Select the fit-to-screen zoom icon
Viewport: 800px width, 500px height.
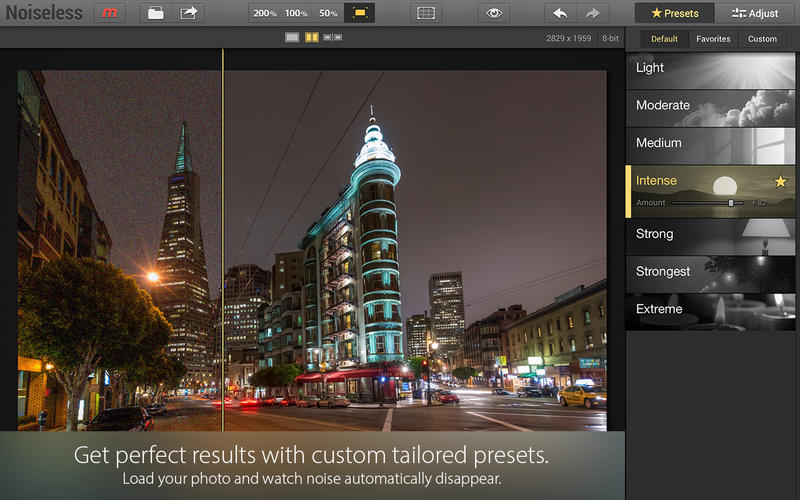pos(359,13)
